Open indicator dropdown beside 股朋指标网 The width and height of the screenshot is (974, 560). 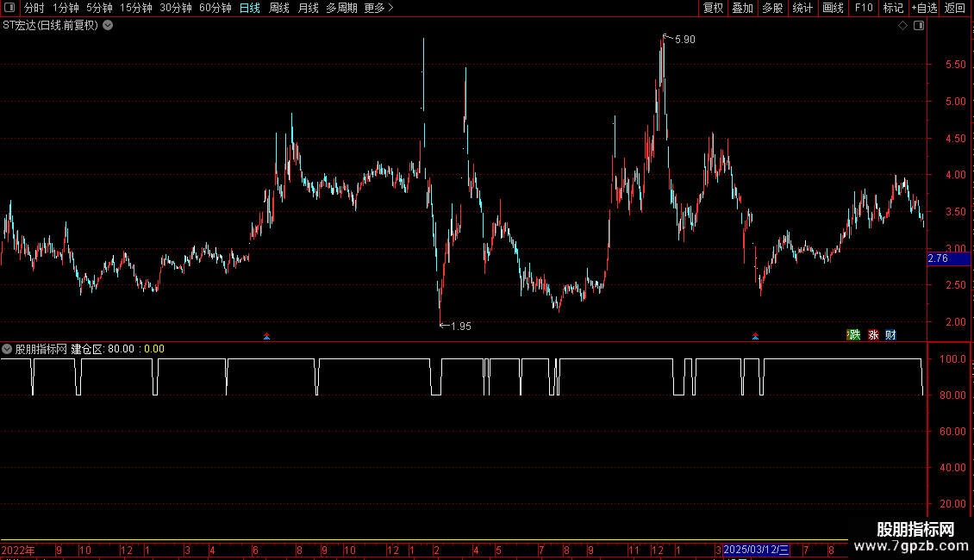(7, 349)
